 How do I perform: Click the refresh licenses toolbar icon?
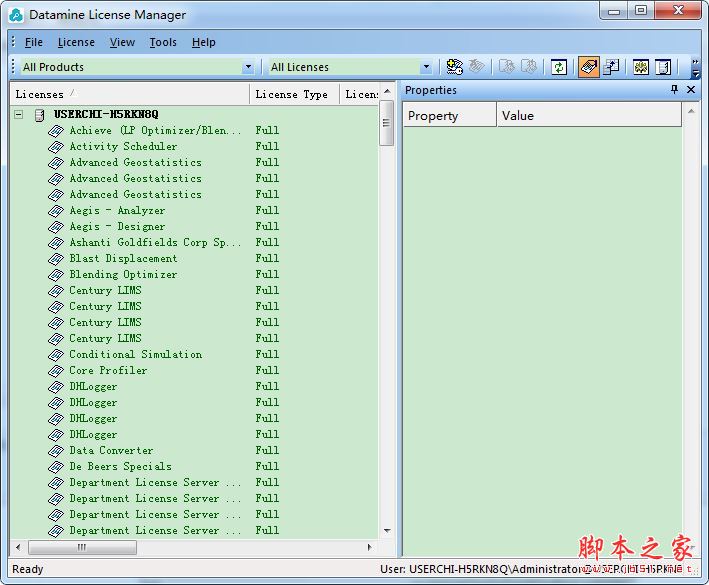[559, 67]
